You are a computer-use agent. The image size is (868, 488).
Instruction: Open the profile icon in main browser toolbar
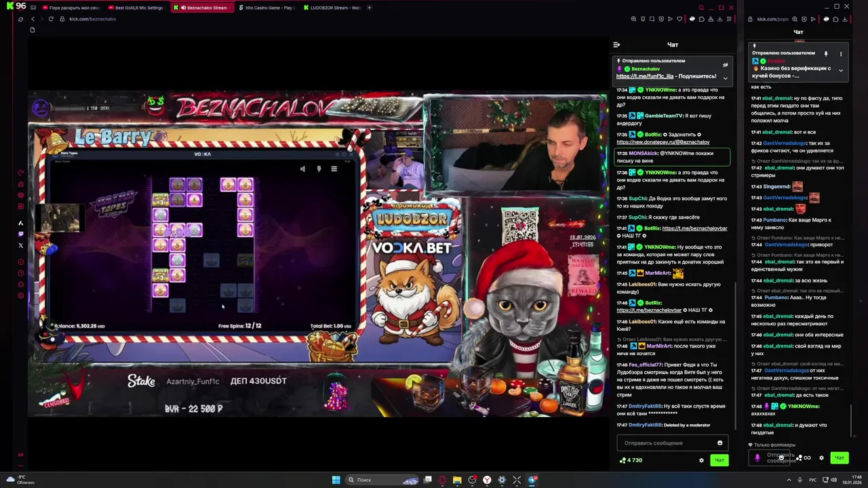coord(711,19)
